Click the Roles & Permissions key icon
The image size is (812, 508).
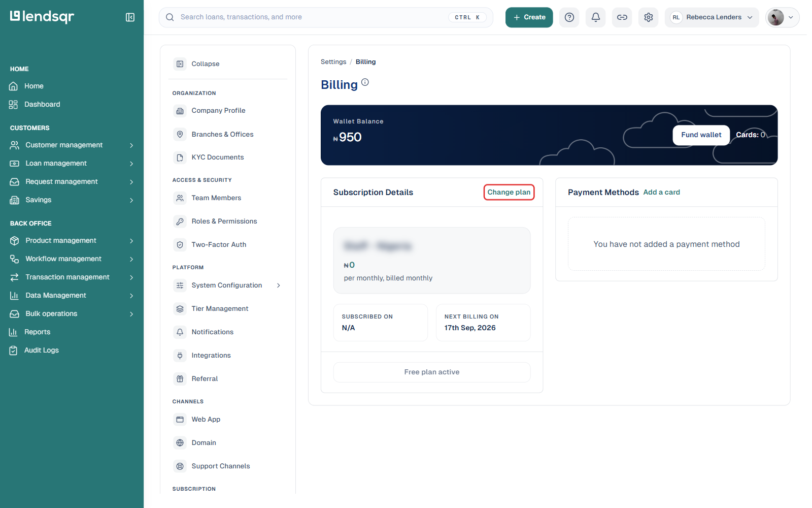tap(180, 221)
